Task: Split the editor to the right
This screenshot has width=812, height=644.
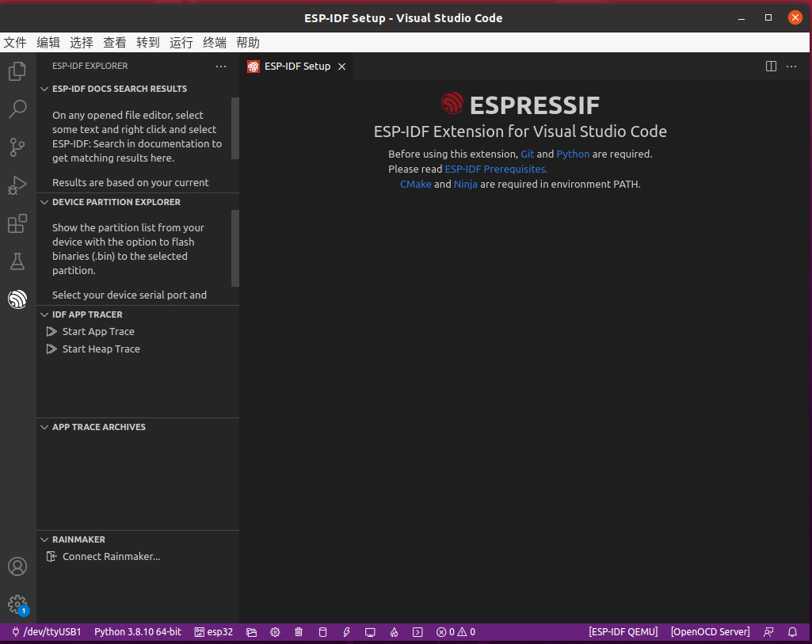Action: pos(771,67)
